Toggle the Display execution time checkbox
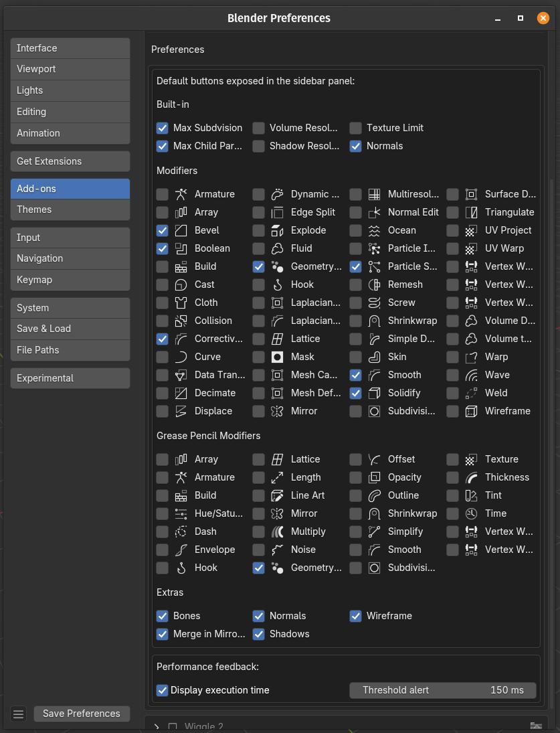Screen dimensions: 560x733 (162, 690)
